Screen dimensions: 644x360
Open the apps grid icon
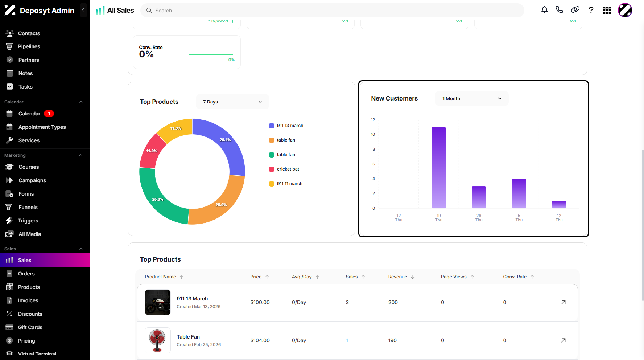point(607,10)
